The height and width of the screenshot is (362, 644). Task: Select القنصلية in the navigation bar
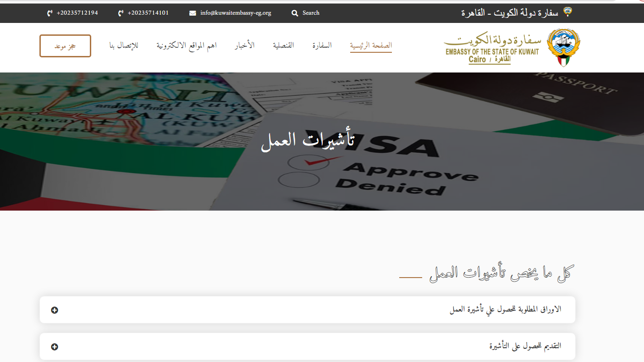tap(283, 45)
